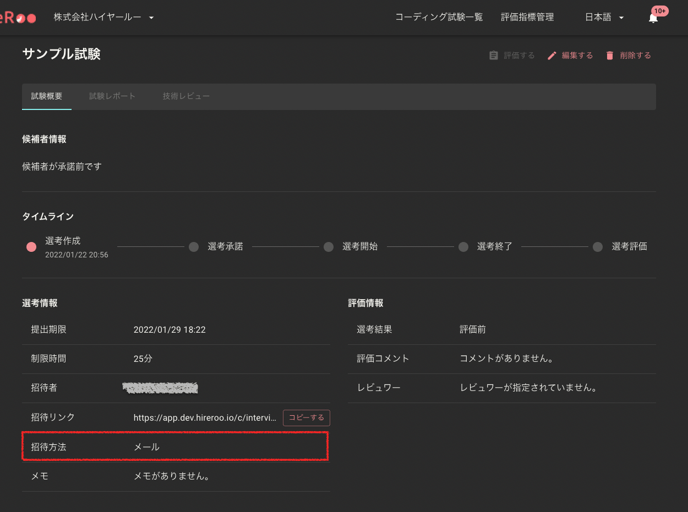Image resolution: width=688 pixels, height=512 pixels.
Task: Click the pencil icon for 編集する
Action: pos(552,56)
